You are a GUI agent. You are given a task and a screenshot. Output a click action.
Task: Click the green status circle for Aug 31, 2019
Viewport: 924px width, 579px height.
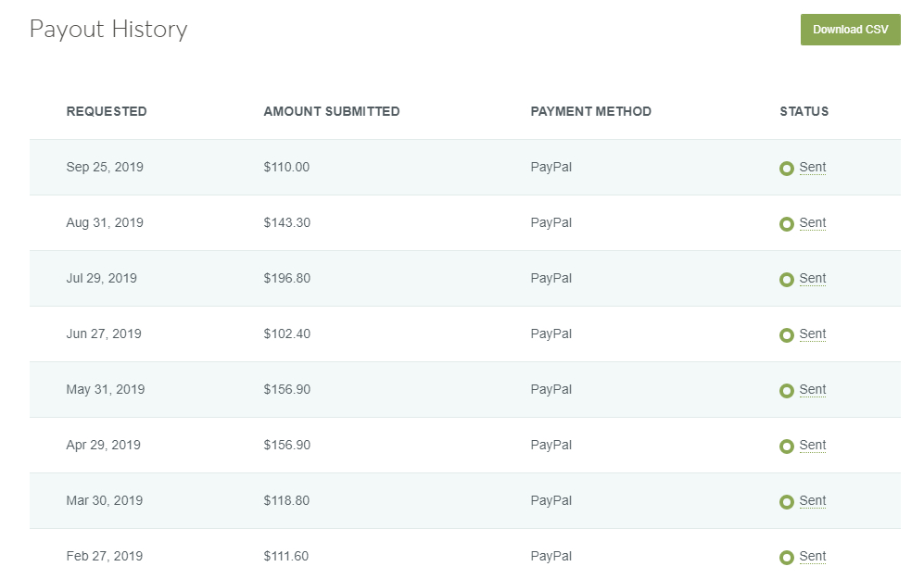786,224
